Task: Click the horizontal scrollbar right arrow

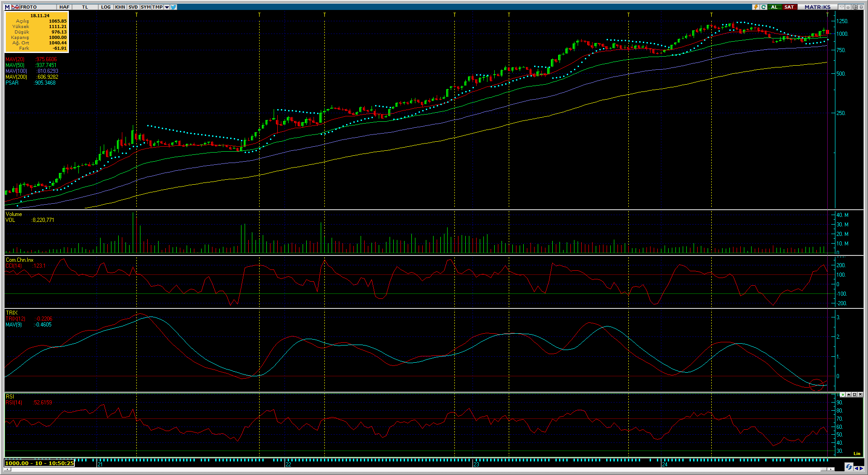Action: point(831,470)
